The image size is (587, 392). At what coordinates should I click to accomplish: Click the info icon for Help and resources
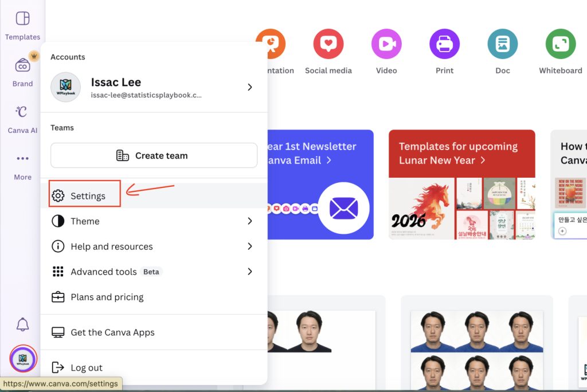[x=58, y=246]
